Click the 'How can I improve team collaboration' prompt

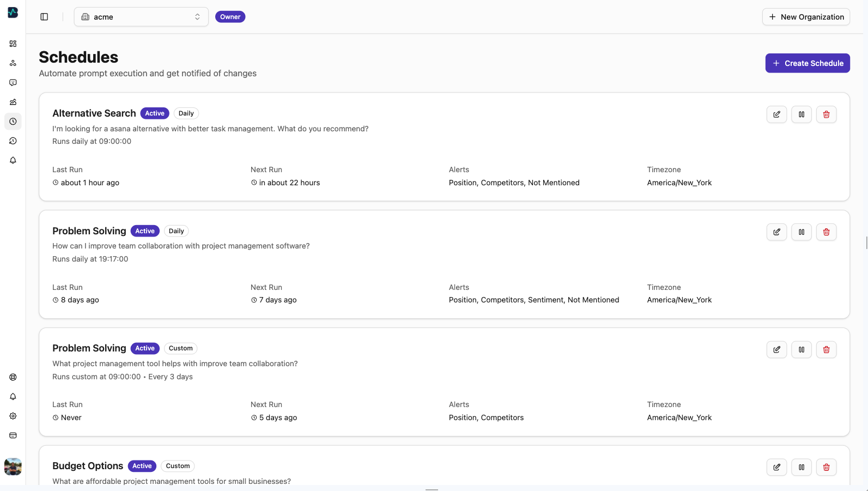(181, 246)
